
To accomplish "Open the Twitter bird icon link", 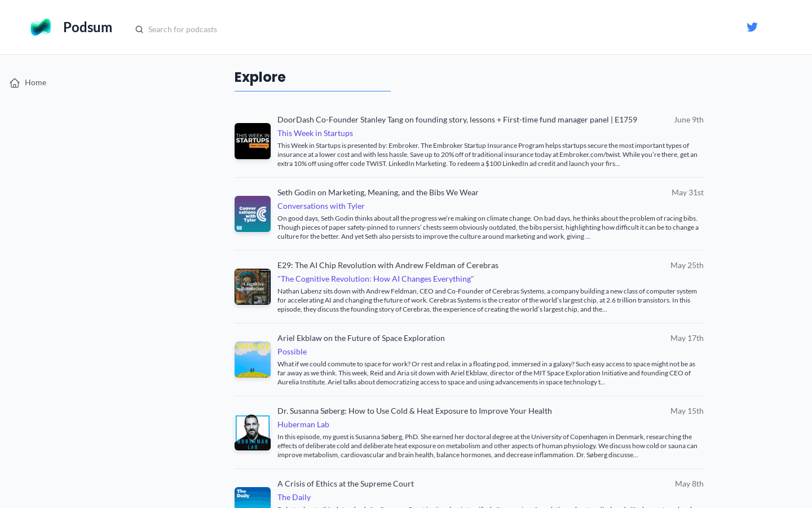I will coord(752,27).
